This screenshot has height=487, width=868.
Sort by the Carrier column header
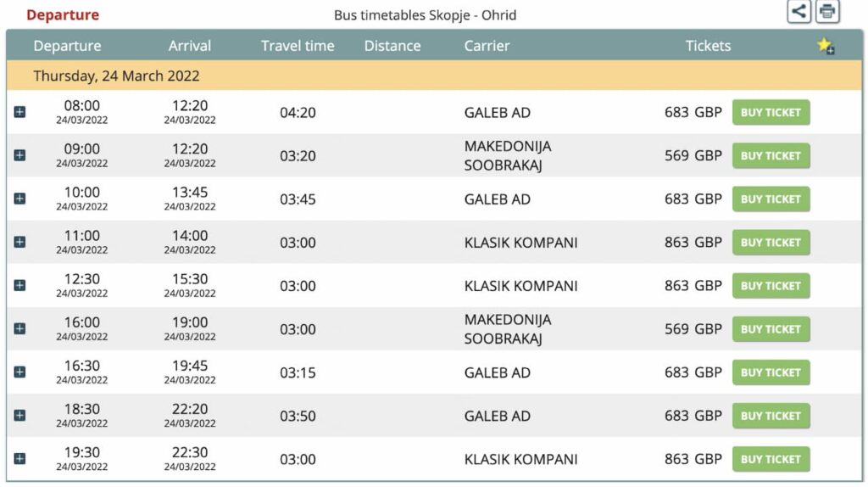click(x=487, y=46)
